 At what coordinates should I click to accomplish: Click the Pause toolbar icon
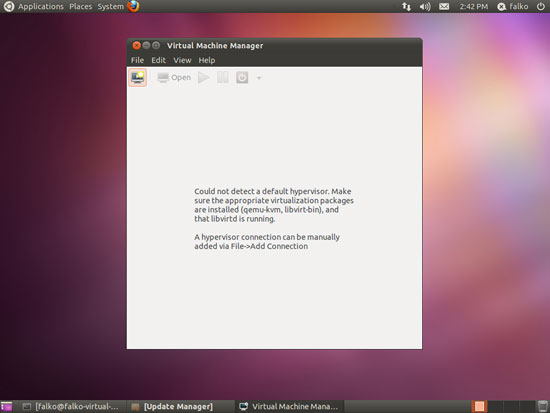(x=223, y=78)
